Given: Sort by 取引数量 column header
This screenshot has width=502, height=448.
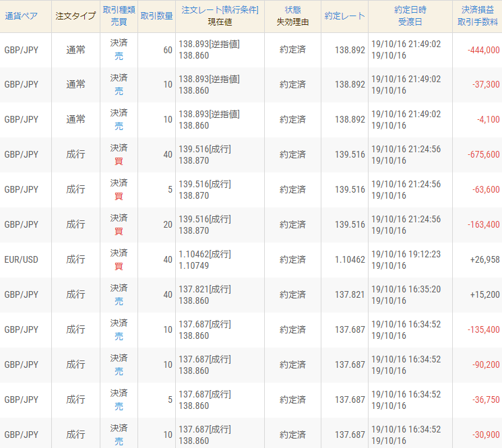Looking at the screenshot, I should coord(156,16).
